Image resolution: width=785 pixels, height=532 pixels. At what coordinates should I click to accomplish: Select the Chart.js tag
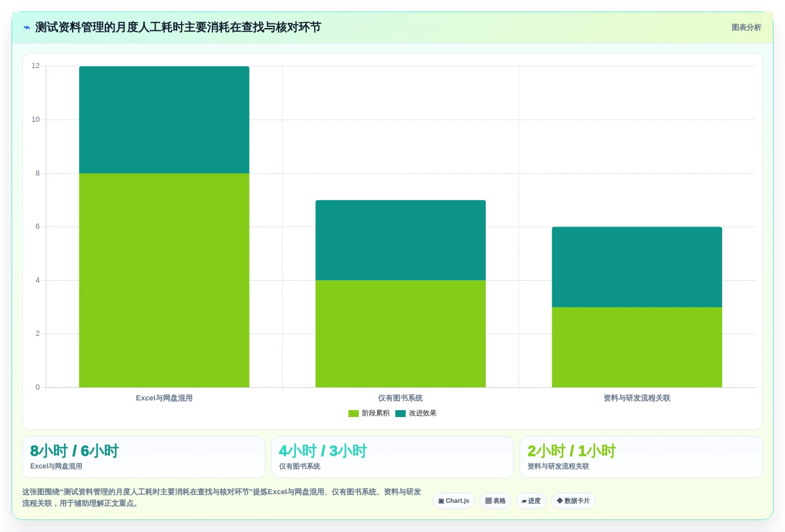pos(454,501)
